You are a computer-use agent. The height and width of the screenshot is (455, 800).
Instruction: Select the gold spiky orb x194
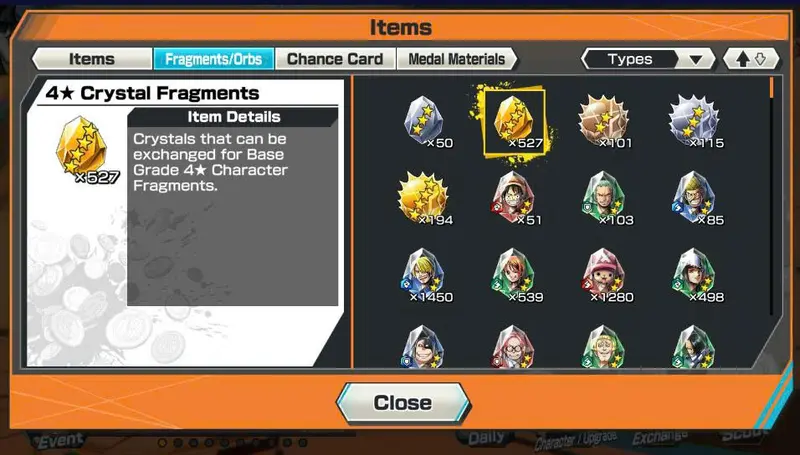click(x=424, y=198)
